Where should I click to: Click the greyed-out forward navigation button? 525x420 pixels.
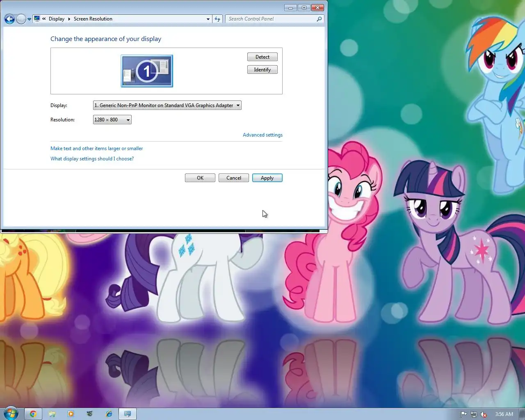click(x=21, y=19)
